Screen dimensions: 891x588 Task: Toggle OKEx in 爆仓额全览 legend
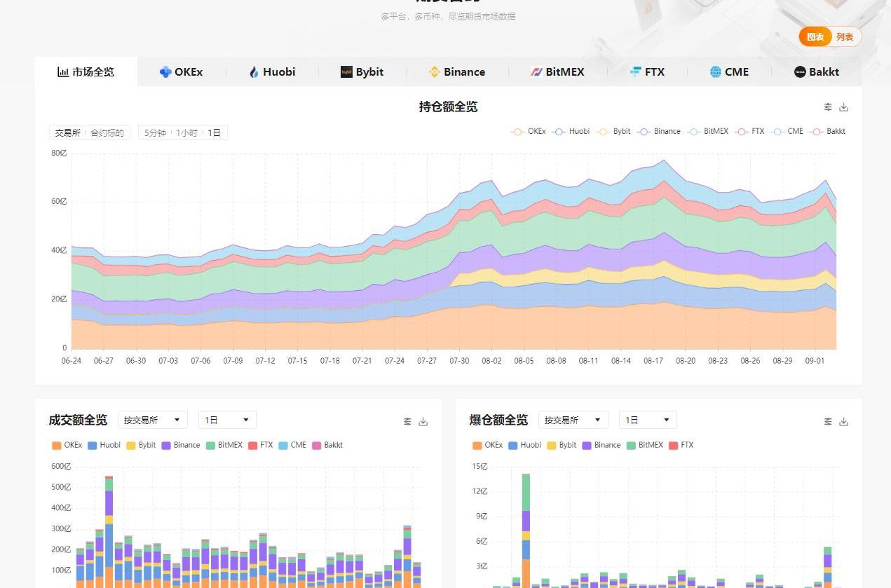[x=488, y=445]
